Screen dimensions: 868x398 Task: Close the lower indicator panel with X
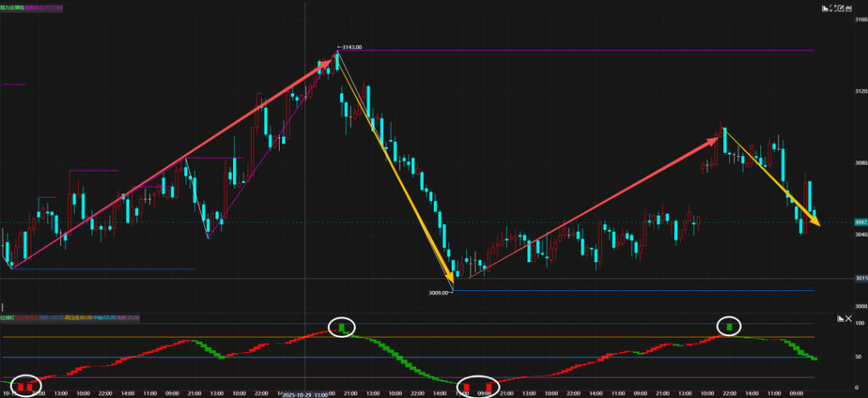click(x=849, y=318)
